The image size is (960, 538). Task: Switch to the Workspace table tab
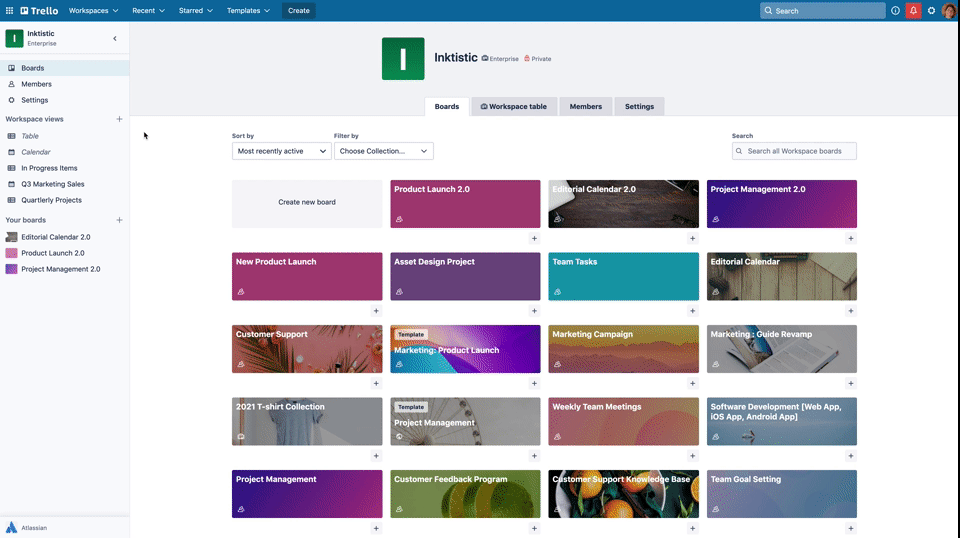click(513, 106)
